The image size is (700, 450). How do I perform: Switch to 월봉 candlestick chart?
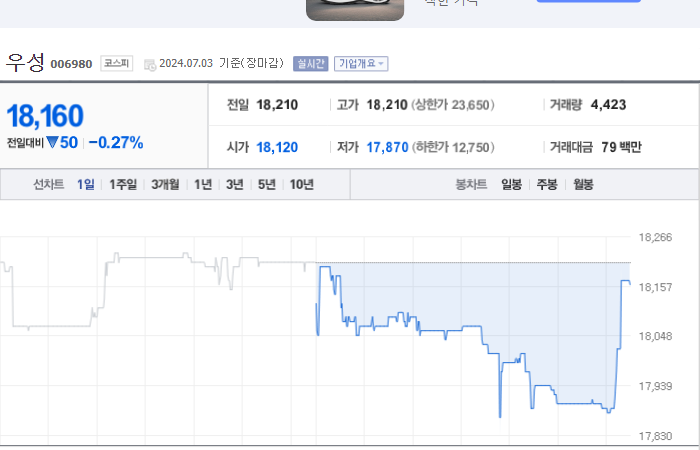[x=583, y=184]
